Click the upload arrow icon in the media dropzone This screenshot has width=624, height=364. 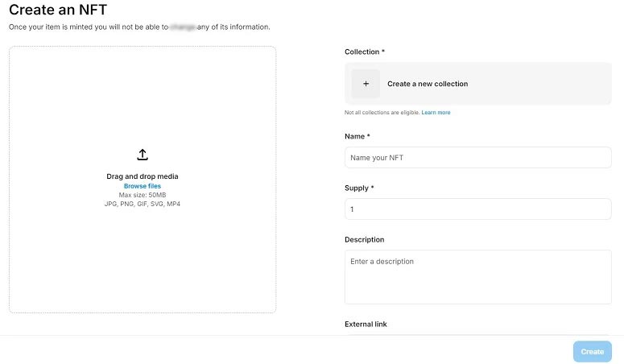click(x=143, y=155)
